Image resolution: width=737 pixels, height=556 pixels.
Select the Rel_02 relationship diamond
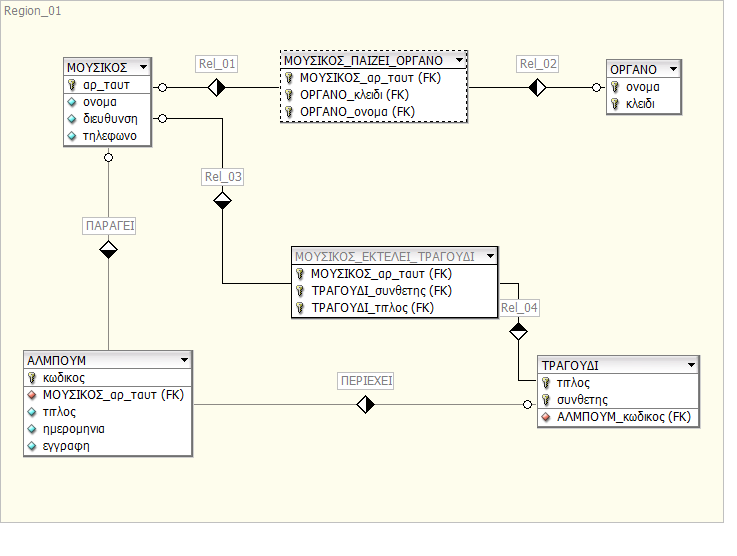coord(537,87)
